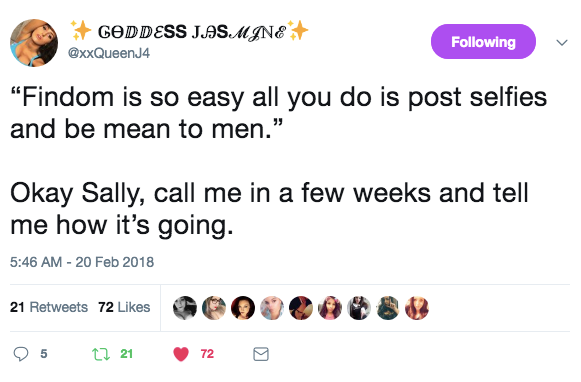The width and height of the screenshot is (581, 382).
Task: Click the sixth liker avatar with pink hair
Action: tap(330, 308)
